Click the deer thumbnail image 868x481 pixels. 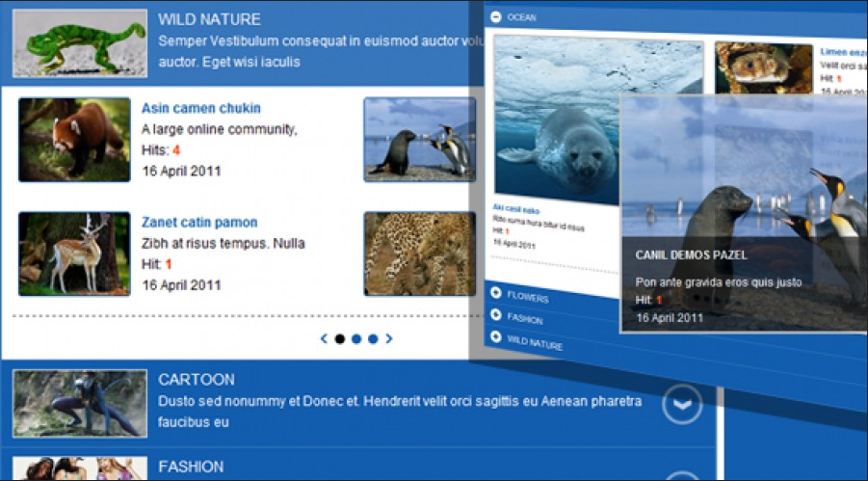(75, 254)
